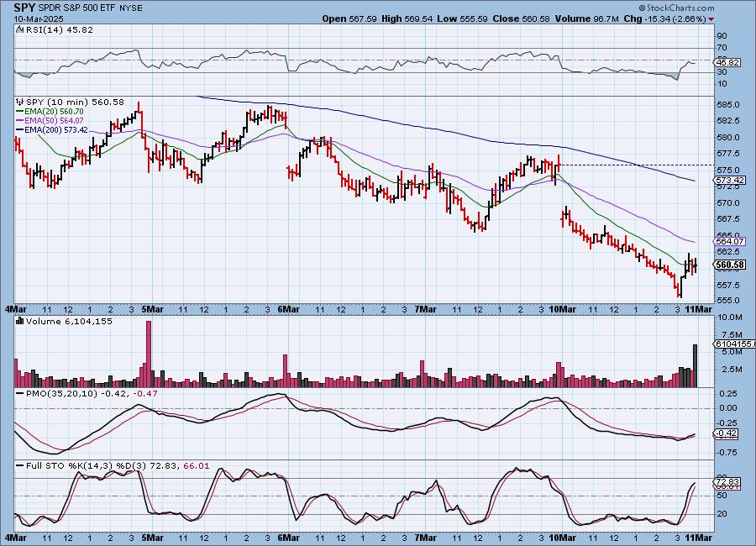Click the green EMA(20) legend line swatch
This screenshot has width=756, height=546.
click(x=20, y=112)
